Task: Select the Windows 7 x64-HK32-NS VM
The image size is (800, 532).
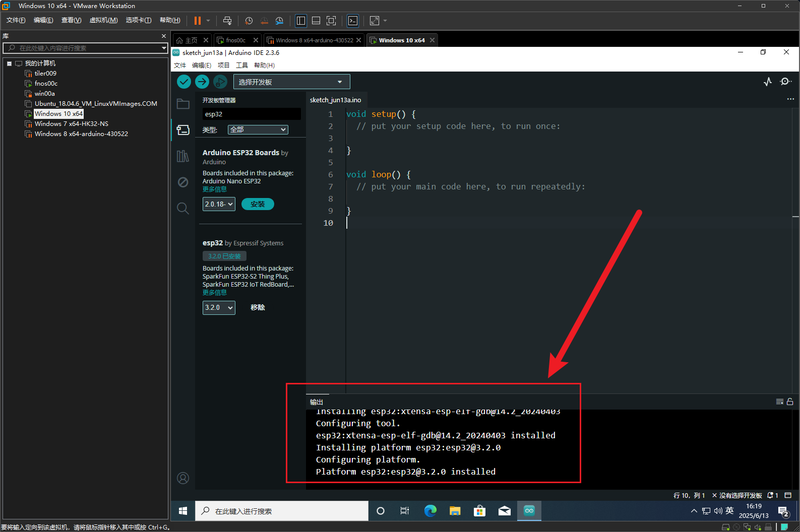Action: coord(71,124)
